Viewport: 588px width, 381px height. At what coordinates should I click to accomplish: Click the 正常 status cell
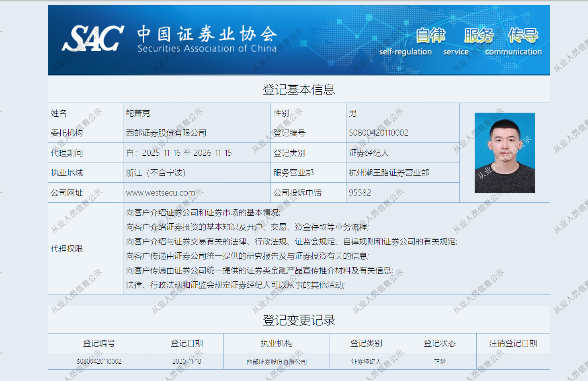(439, 362)
